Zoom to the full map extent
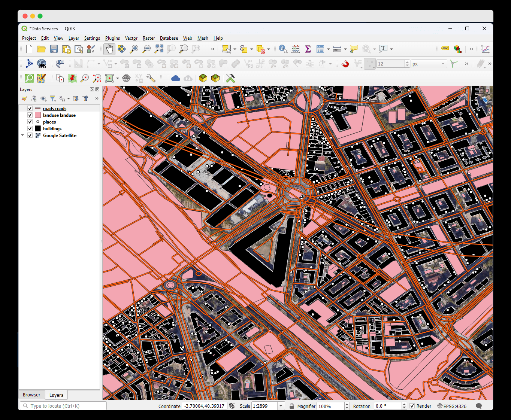Screen dimensions: 511x420 coord(159,49)
